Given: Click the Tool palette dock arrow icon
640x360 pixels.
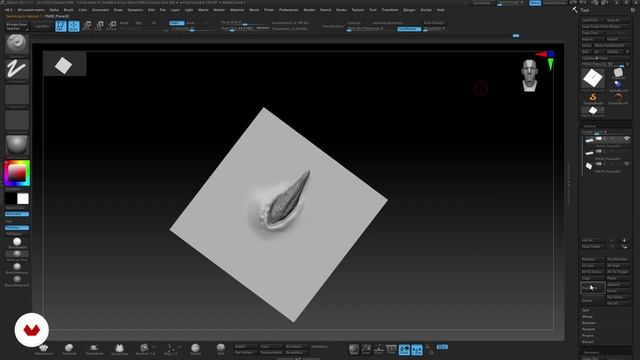Looking at the screenshot, I should click(633, 10).
